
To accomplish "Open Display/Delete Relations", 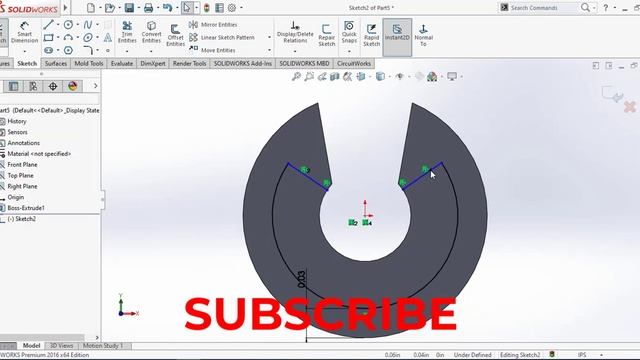I will tap(295, 32).
